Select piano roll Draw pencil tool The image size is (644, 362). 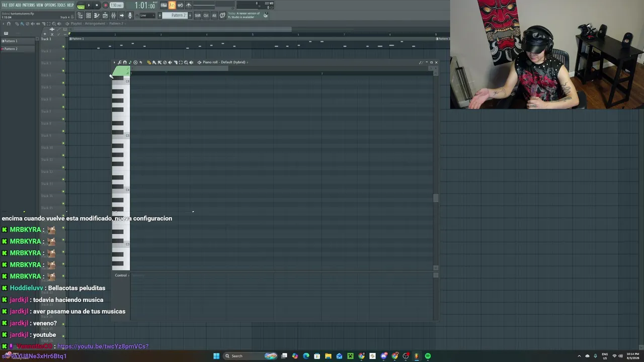click(149, 62)
